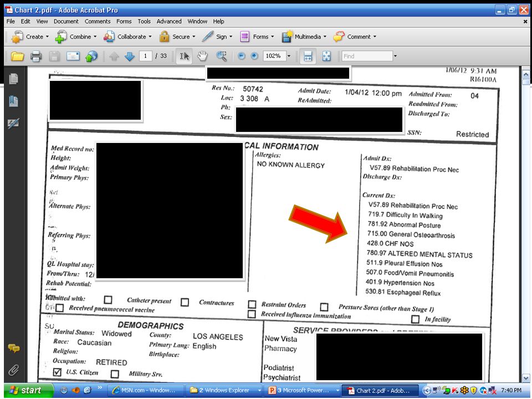Click the vertical scrollbar down arrow
This screenshot has height=399, width=532.
[x=525, y=377]
